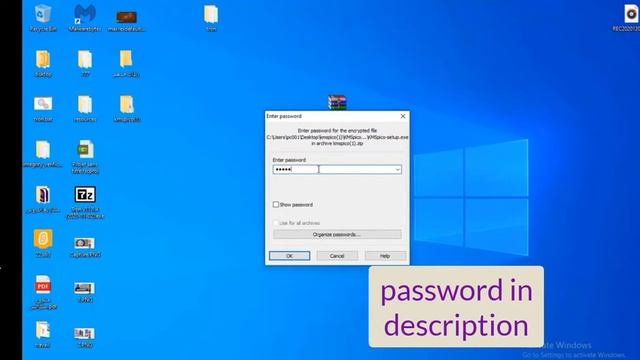Select the resources folder on desktop
The width and height of the screenshot is (640, 360).
point(85,104)
